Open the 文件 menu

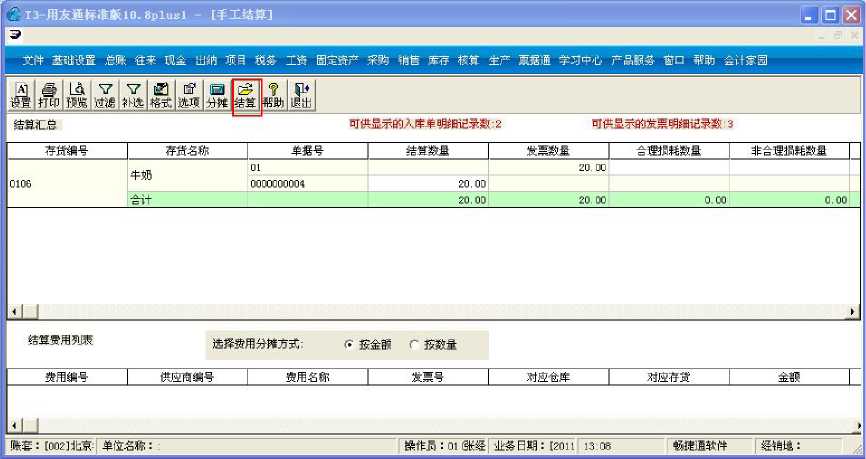pos(33,61)
